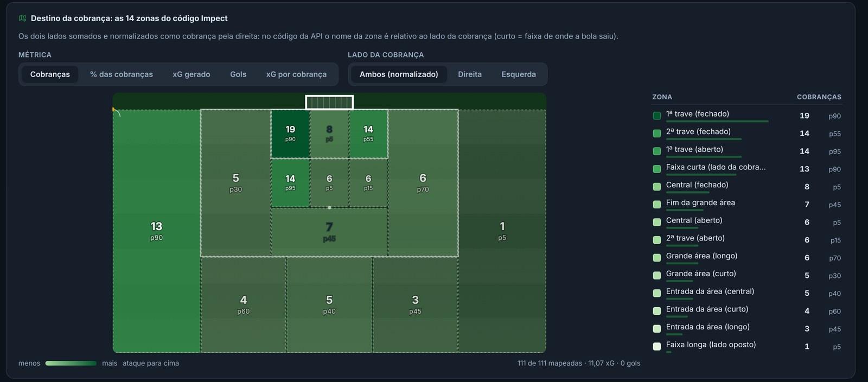Select the Gols metric option

tap(238, 74)
